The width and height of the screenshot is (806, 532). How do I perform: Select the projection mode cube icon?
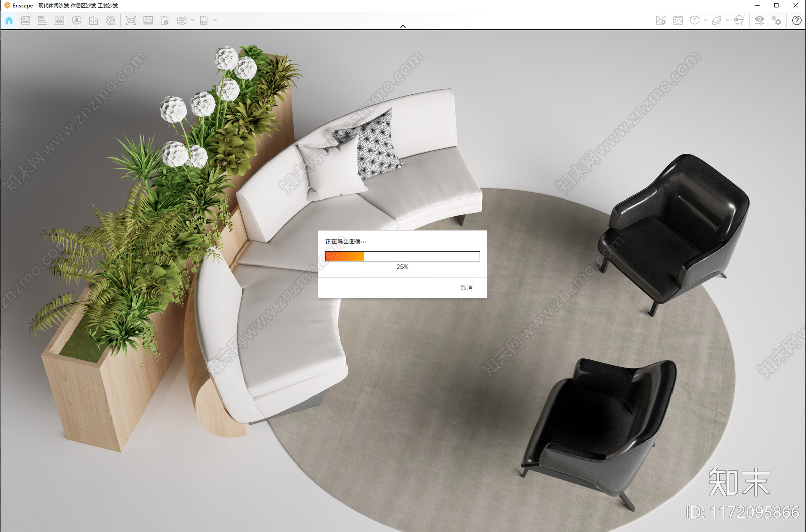pyautogui.click(x=695, y=20)
